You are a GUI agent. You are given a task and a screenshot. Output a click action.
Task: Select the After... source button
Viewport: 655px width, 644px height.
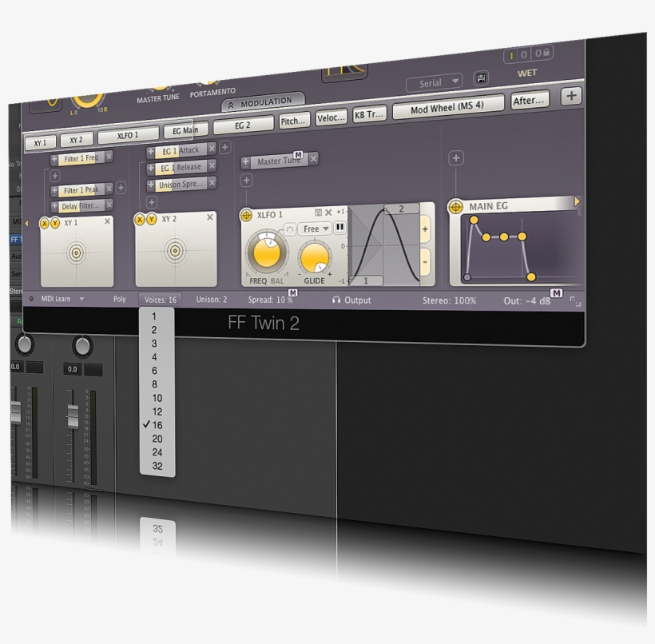(x=529, y=101)
